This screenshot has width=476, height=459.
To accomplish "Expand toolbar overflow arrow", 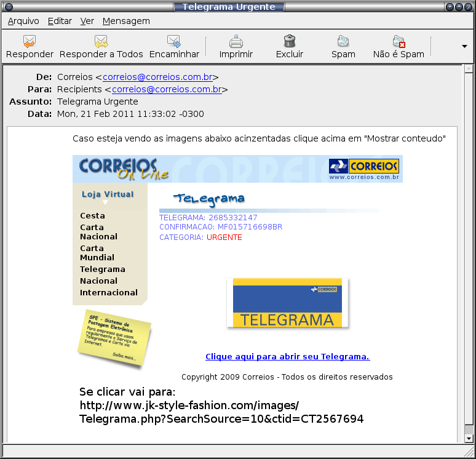I will [464, 47].
